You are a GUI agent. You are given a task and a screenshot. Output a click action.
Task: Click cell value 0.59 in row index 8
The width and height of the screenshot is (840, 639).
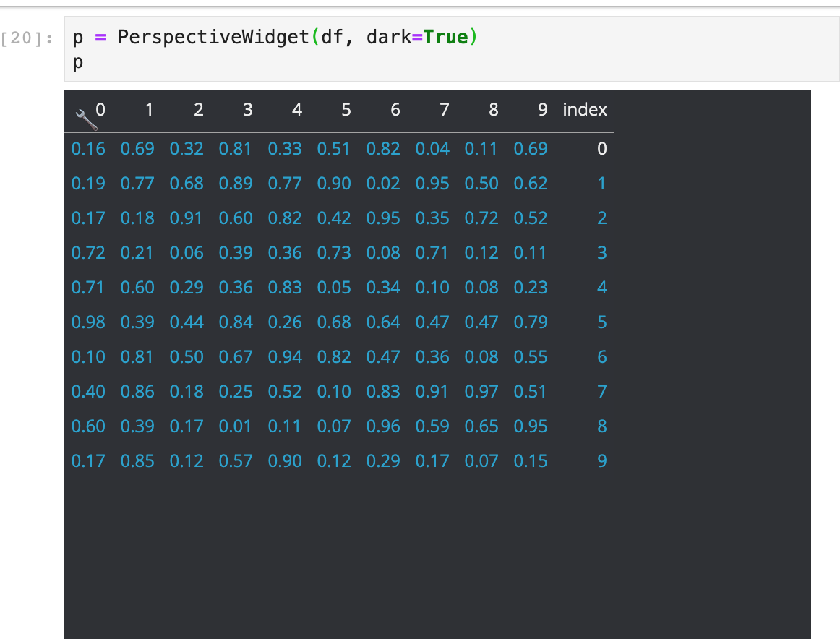432,426
